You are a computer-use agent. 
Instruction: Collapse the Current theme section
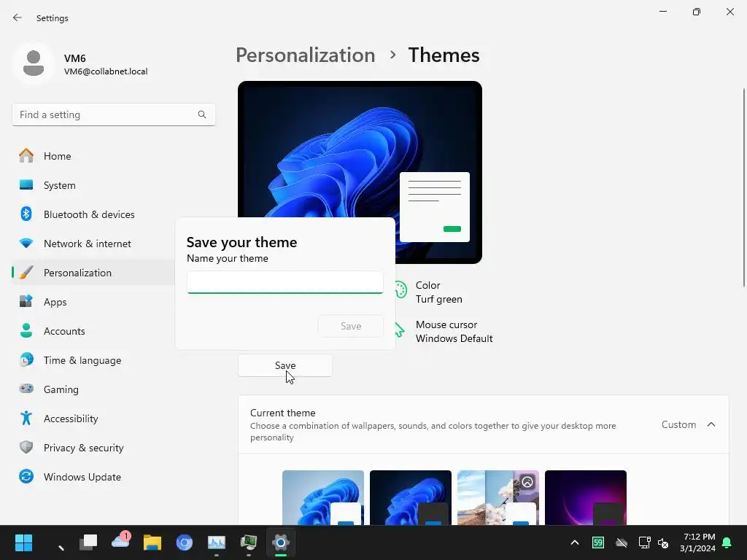coord(711,424)
